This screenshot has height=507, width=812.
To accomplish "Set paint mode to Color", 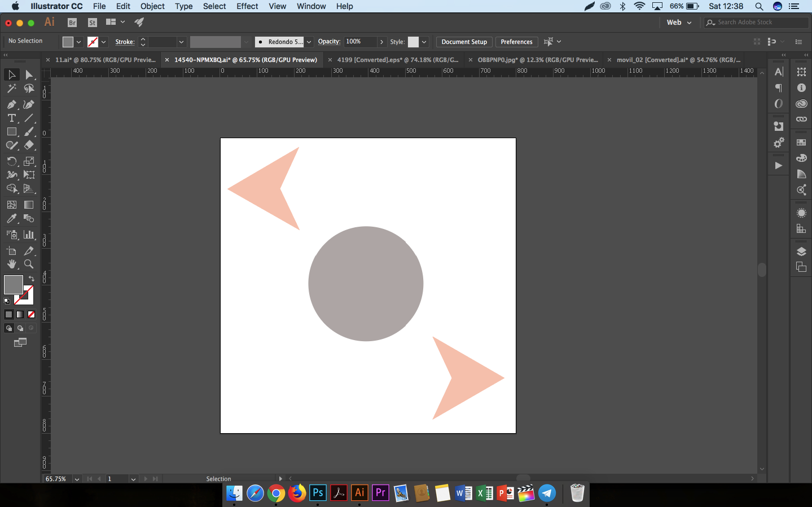I will click(x=8, y=315).
